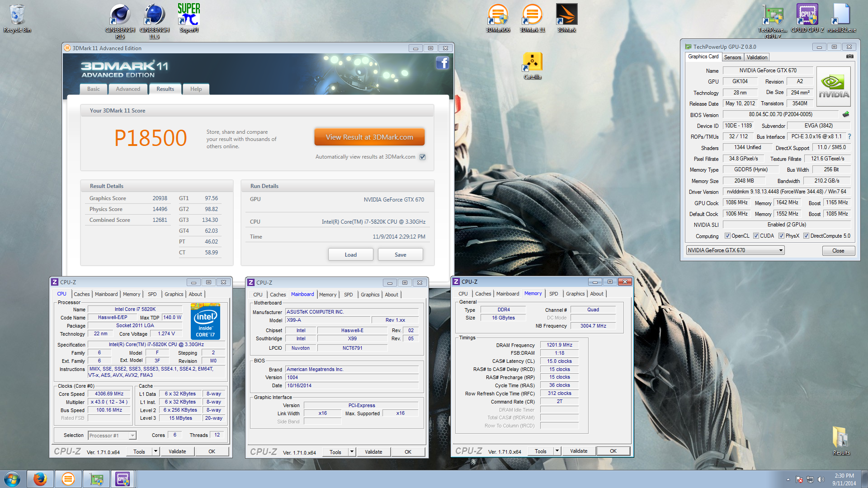Viewport: 868px width, 488px height.
Task: Toggle the OpenCL checkbox in GPU-Z
Action: (x=727, y=236)
